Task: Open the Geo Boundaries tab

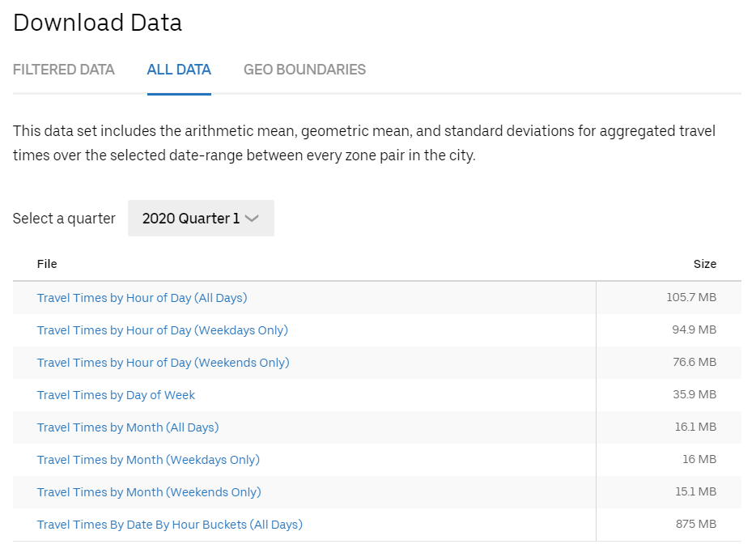Action: click(x=304, y=70)
